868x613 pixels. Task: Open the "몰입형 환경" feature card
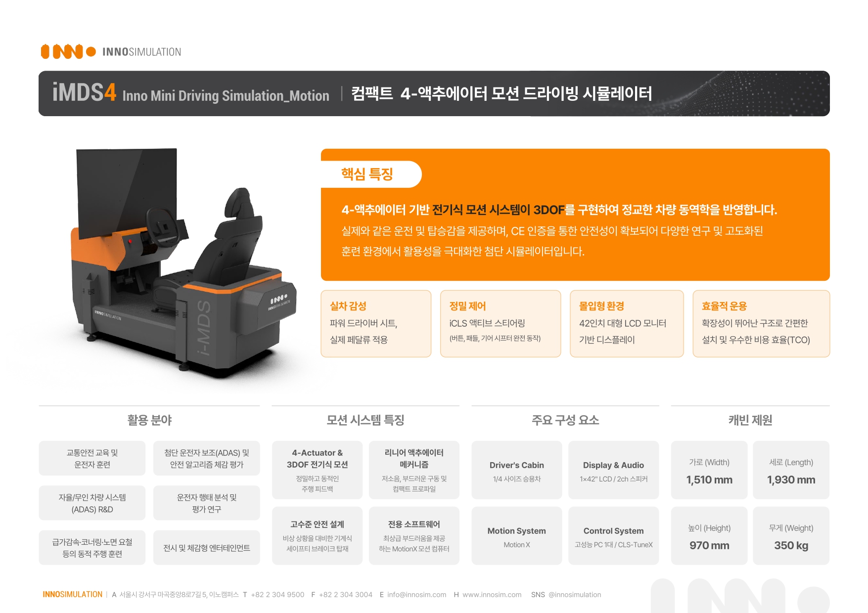(x=627, y=323)
